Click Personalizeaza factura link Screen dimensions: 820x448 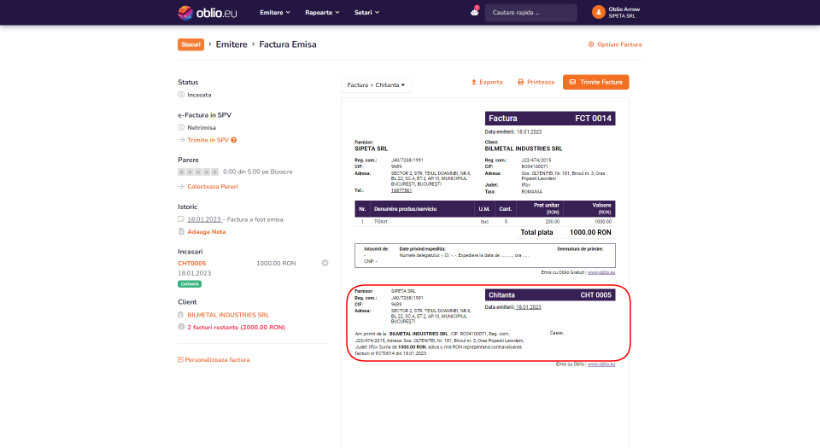[214, 360]
